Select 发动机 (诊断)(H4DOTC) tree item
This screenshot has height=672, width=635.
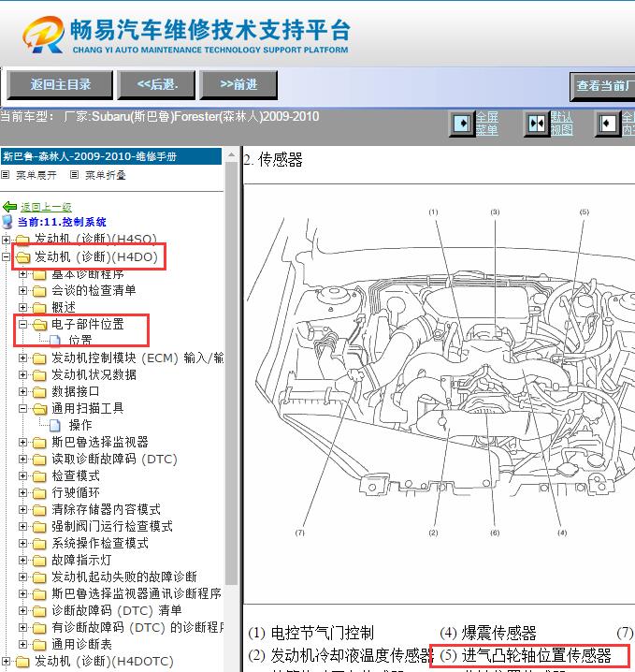104,662
